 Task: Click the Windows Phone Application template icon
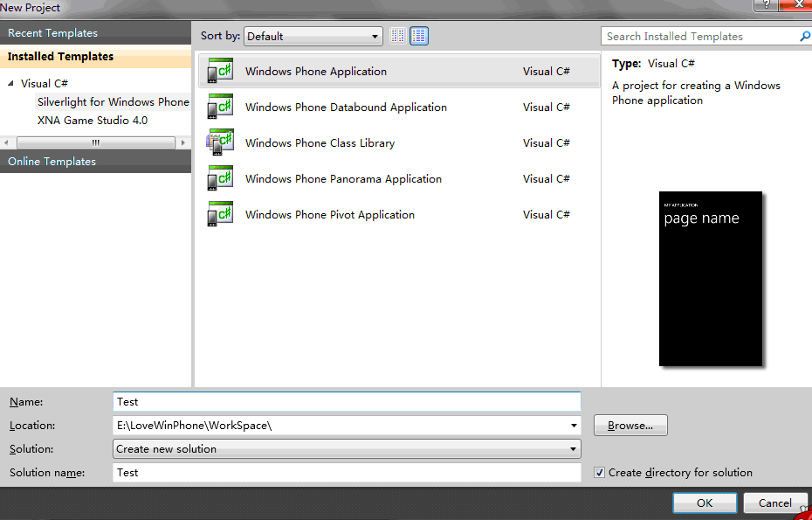[x=220, y=71]
